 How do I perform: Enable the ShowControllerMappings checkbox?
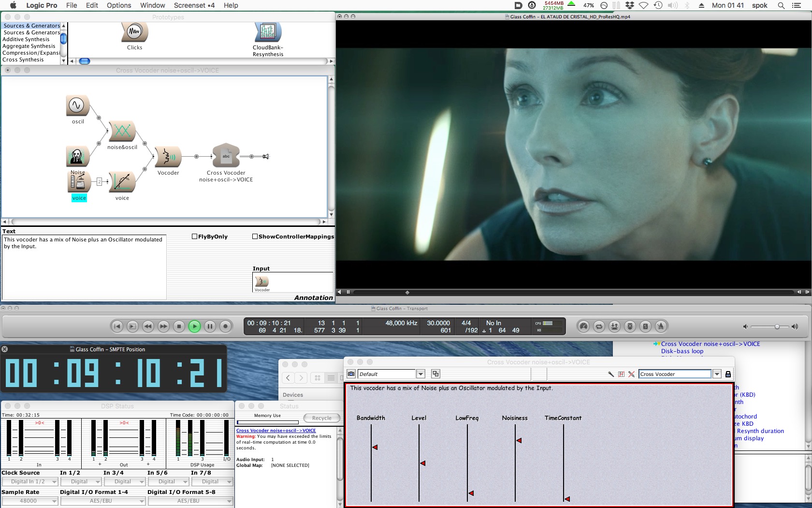(255, 237)
